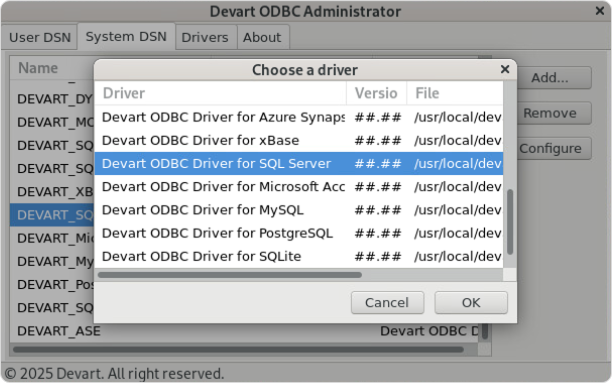Click the file path in the SQLite row
This screenshot has width=612, height=383.
click(x=458, y=257)
